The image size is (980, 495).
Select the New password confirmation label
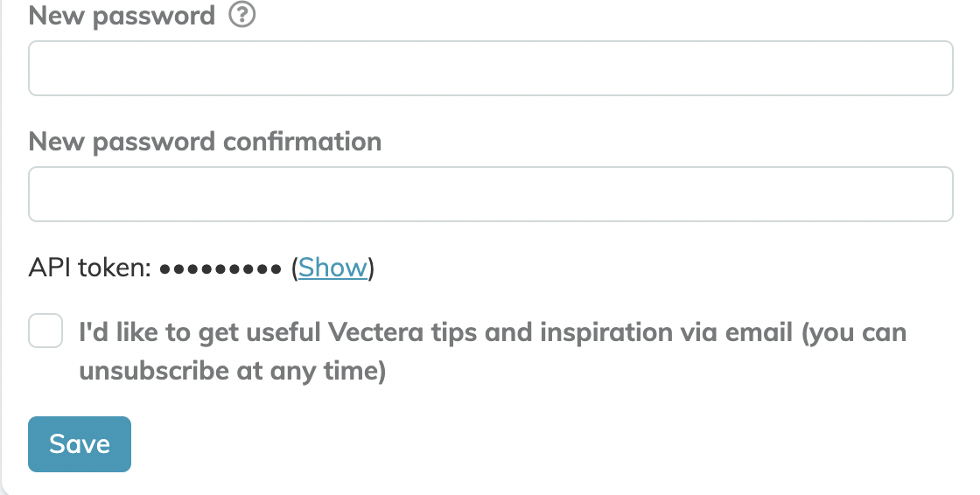tap(205, 142)
